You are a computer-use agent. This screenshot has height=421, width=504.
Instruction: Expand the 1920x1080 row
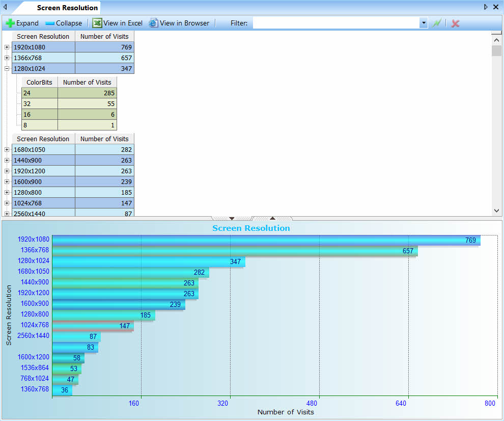pyautogui.click(x=7, y=47)
